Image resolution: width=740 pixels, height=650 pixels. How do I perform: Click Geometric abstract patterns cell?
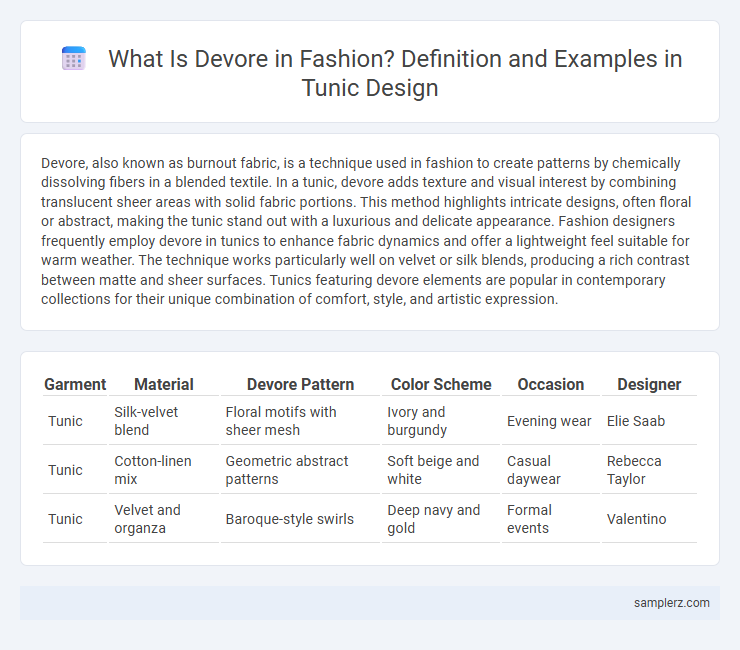300,470
